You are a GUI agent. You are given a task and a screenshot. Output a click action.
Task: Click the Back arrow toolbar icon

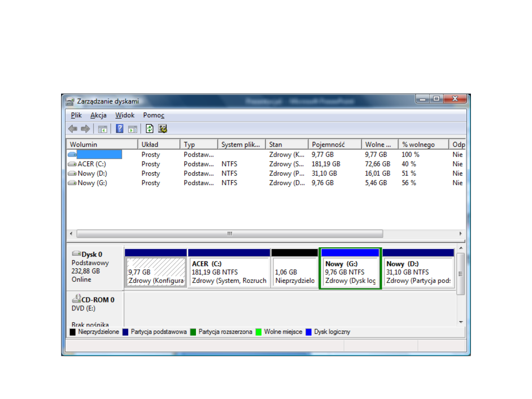click(x=72, y=129)
